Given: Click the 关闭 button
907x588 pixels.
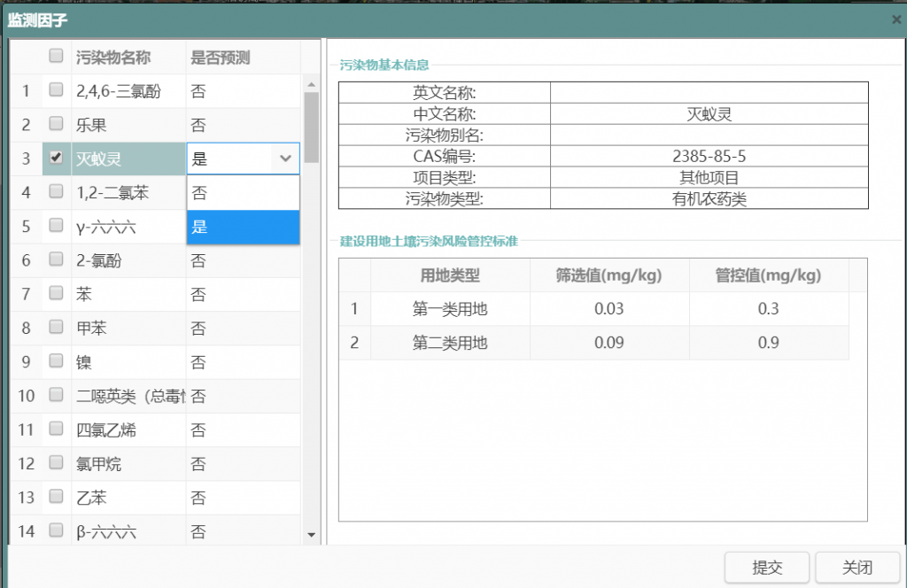Looking at the screenshot, I should tap(857, 568).
